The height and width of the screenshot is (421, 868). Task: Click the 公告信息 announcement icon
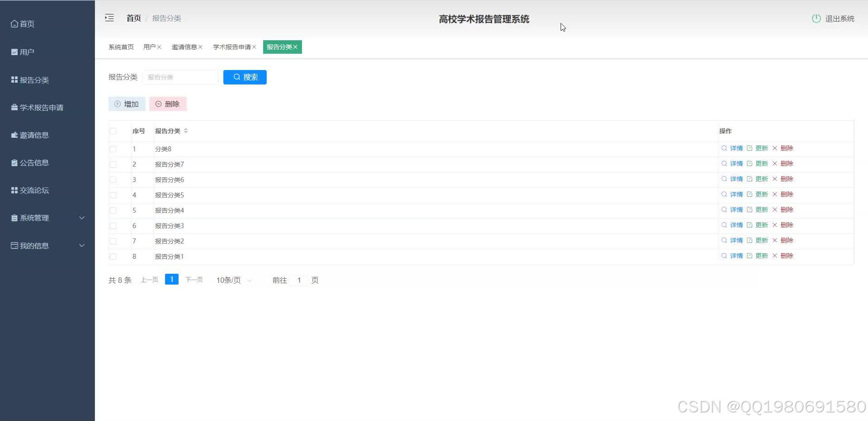(14, 163)
